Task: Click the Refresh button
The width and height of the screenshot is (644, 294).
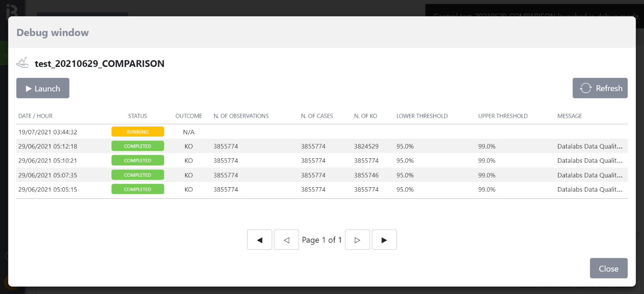Action: point(600,88)
